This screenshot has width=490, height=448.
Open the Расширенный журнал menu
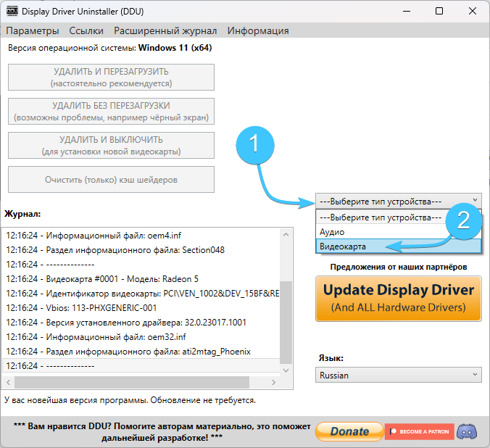[x=165, y=30]
